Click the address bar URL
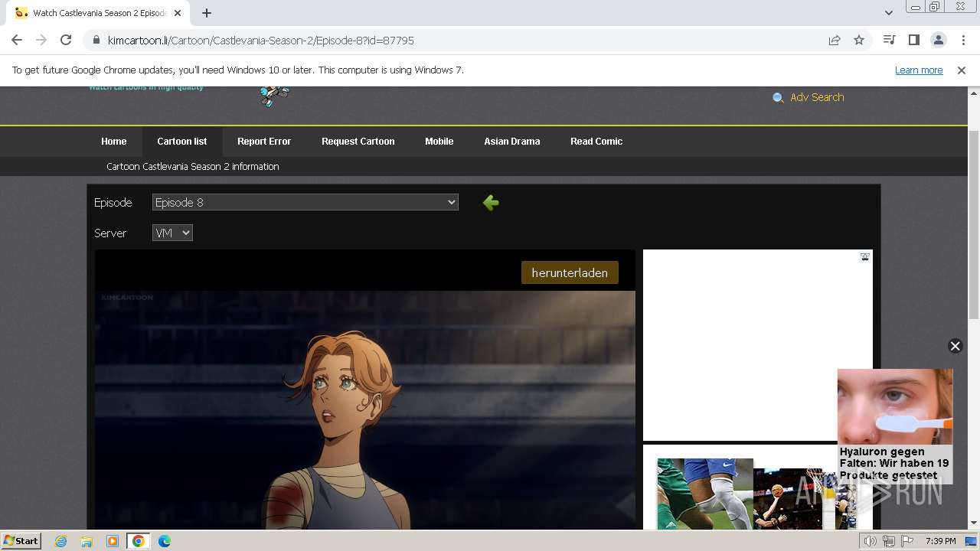This screenshot has height=551, width=980. click(260, 40)
